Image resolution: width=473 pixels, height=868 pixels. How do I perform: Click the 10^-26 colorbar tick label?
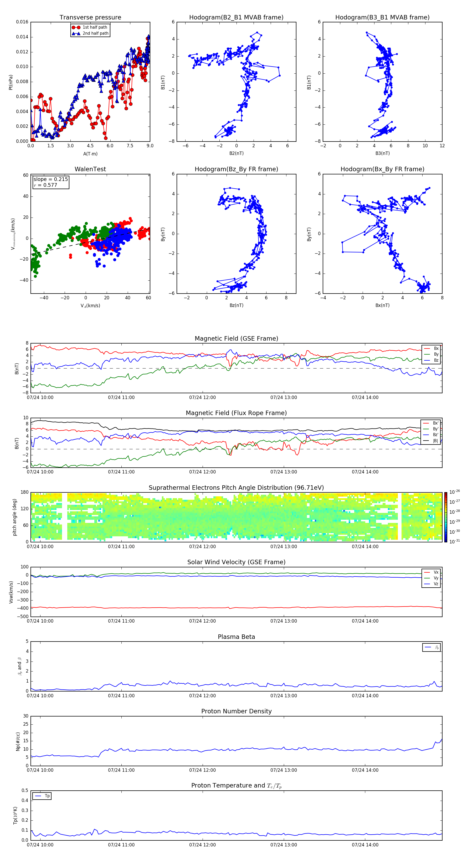455,492
